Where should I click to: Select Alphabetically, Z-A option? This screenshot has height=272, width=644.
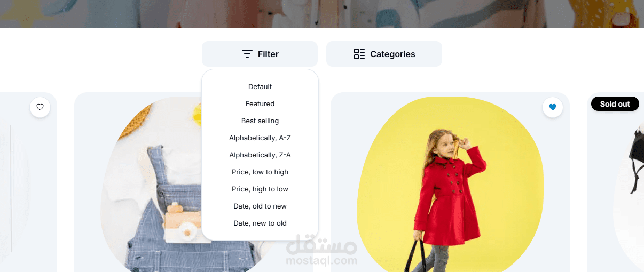[260, 155]
